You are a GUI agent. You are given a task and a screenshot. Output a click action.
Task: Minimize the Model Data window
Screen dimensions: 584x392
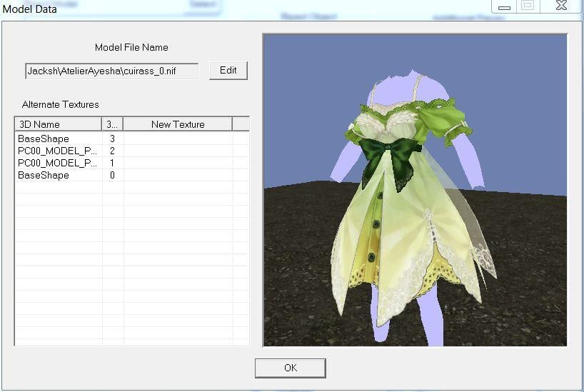coord(504,6)
